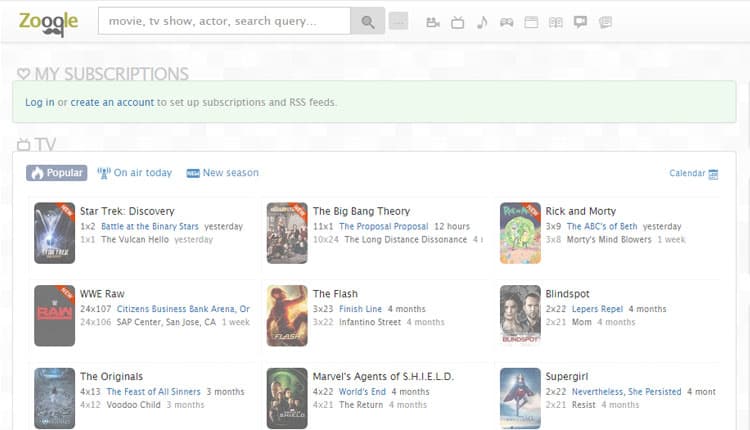This screenshot has width=750, height=430.
Task: Click The Flash poster
Action: [x=287, y=316]
